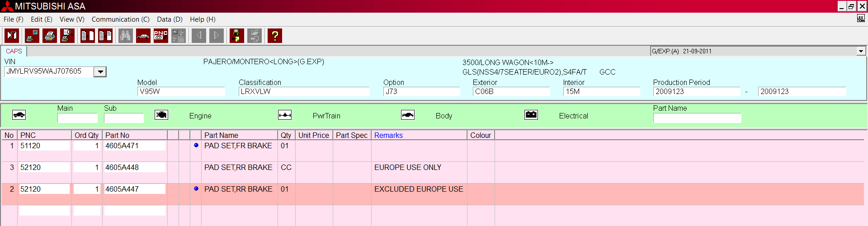Select the PwrTrain group icon

coord(284,115)
